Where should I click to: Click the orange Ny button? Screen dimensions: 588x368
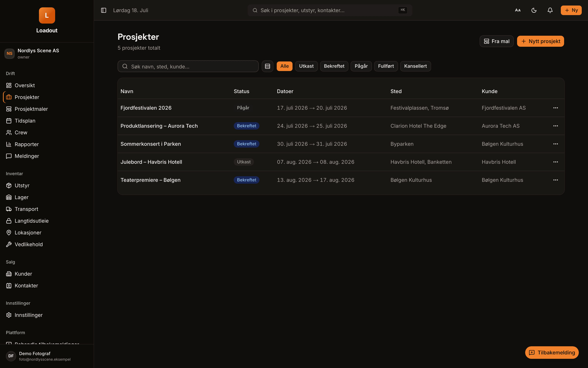571,10
